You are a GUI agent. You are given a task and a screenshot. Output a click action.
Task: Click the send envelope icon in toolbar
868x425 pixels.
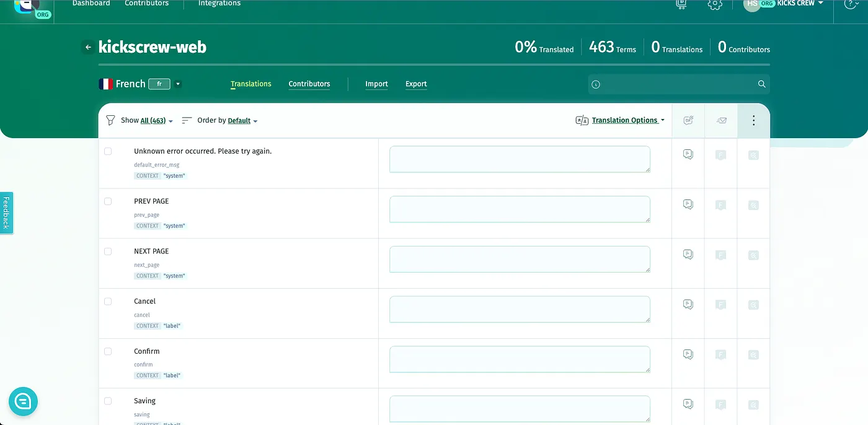721,120
